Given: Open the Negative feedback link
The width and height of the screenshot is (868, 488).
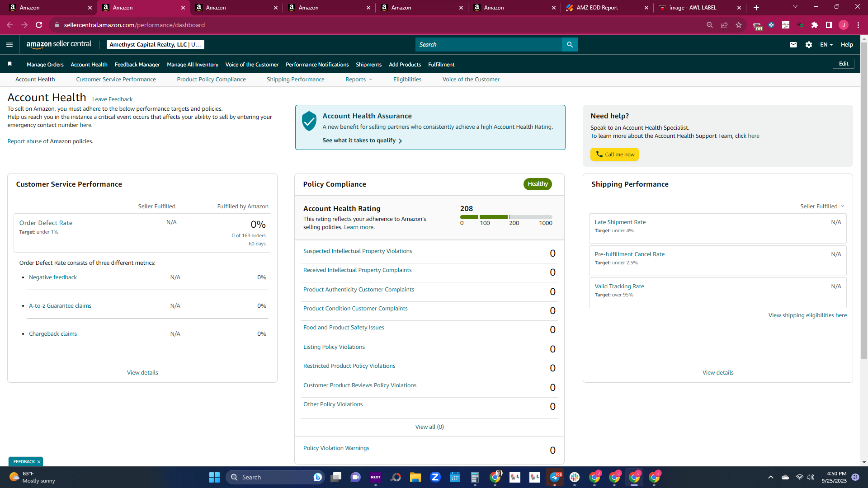Looking at the screenshot, I should 53,277.
